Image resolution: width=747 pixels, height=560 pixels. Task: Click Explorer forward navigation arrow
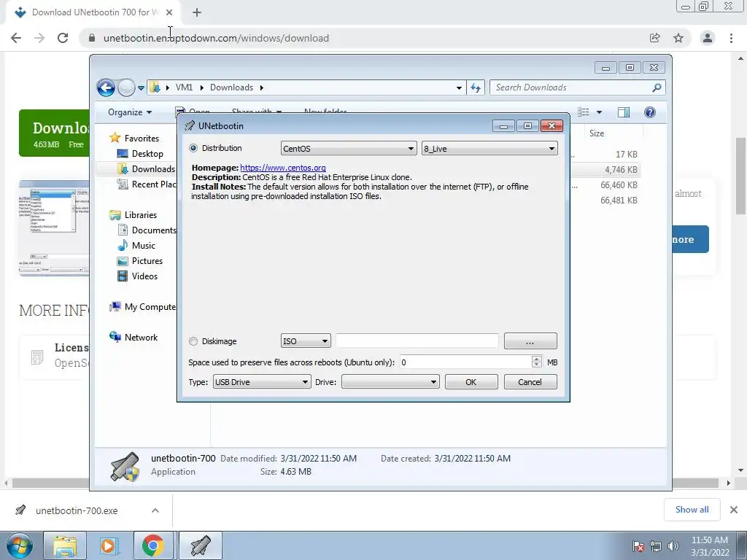126,87
